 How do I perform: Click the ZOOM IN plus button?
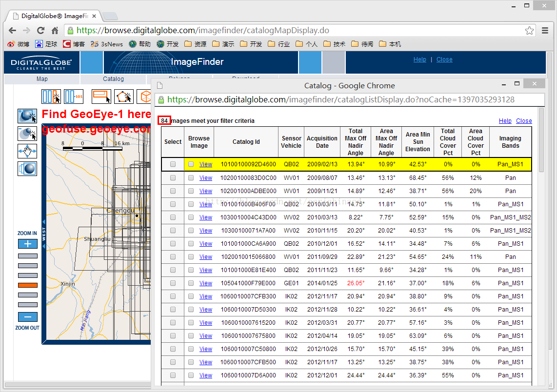(x=28, y=244)
